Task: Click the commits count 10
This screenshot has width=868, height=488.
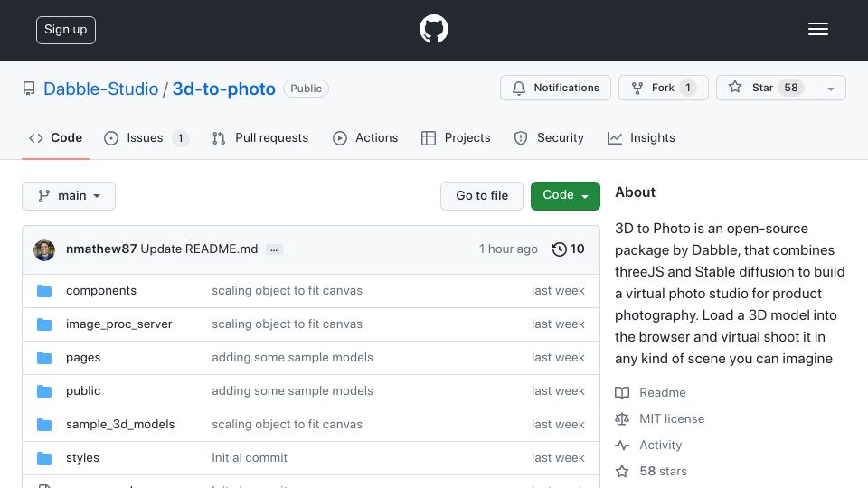Action: pyautogui.click(x=577, y=249)
